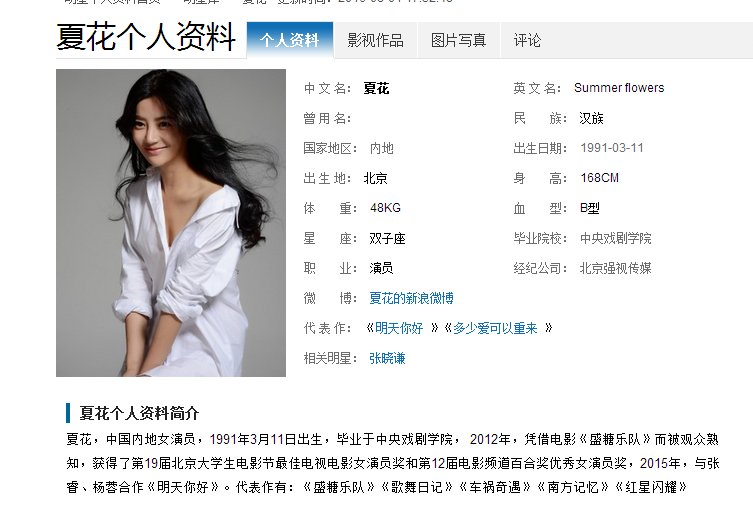Click the 北京强视传媒 agency value
The height and width of the screenshot is (515, 753).
tap(616, 268)
